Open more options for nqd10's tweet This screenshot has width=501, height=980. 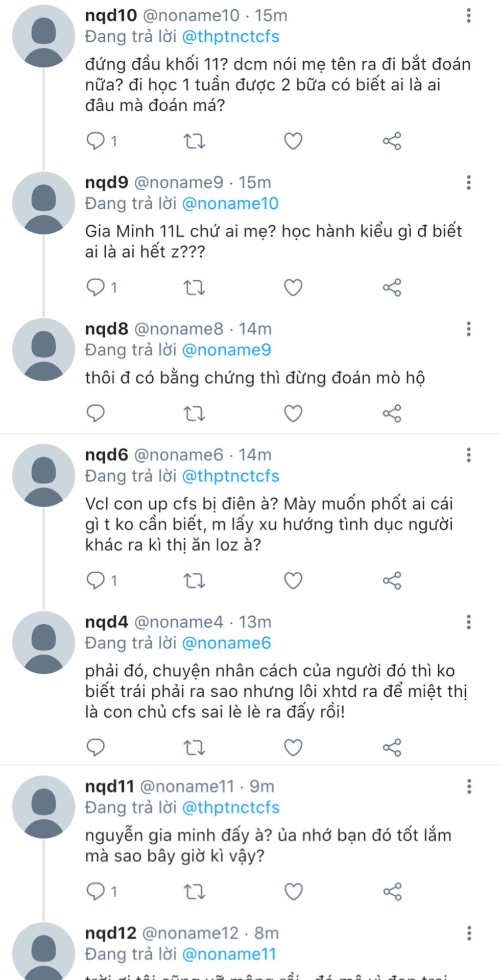468,16
